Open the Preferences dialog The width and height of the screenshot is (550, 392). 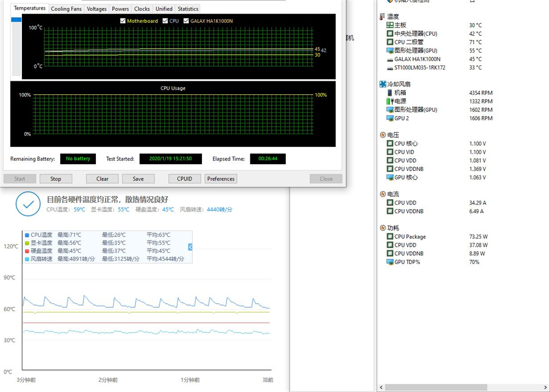point(221,178)
